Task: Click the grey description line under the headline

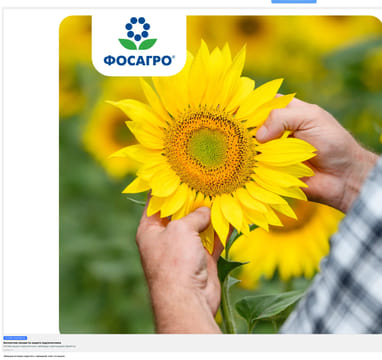Action: coord(40,346)
